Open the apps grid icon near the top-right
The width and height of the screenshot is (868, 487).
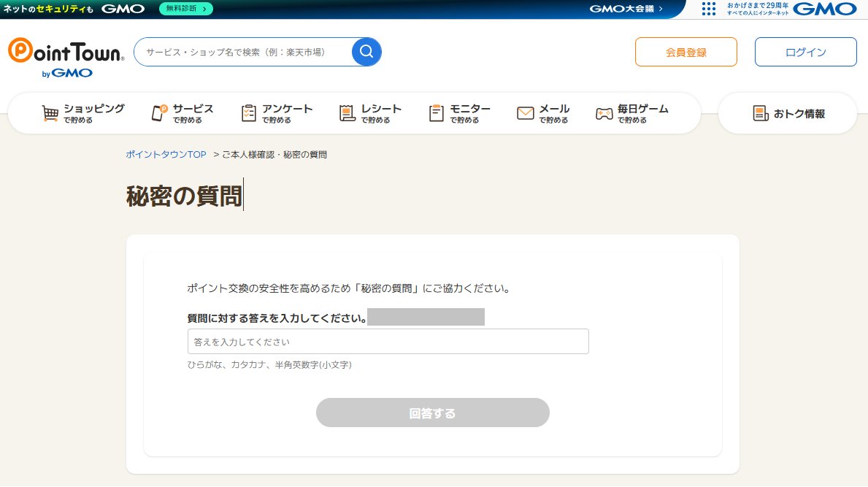click(707, 9)
